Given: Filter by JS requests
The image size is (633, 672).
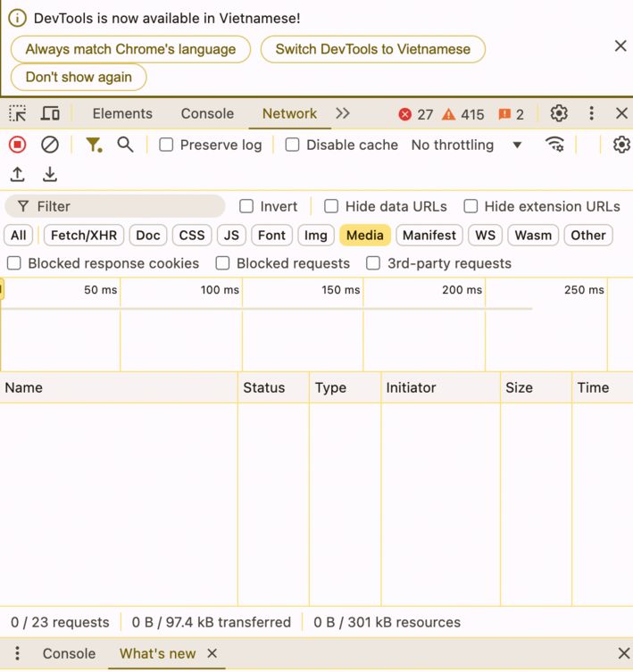Looking at the screenshot, I should (x=231, y=236).
